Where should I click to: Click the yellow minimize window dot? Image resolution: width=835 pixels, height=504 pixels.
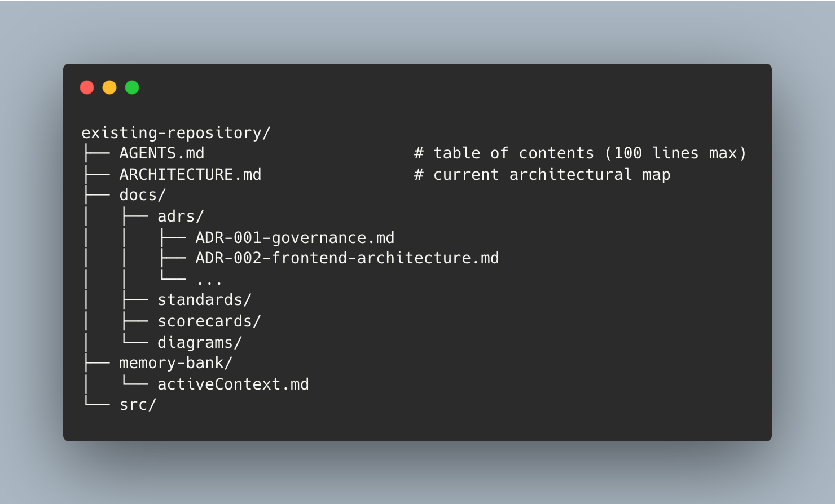point(109,87)
